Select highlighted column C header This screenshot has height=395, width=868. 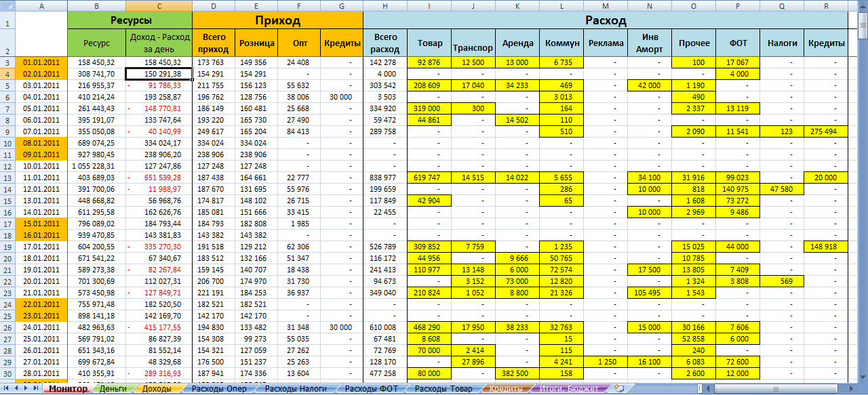[x=159, y=5]
